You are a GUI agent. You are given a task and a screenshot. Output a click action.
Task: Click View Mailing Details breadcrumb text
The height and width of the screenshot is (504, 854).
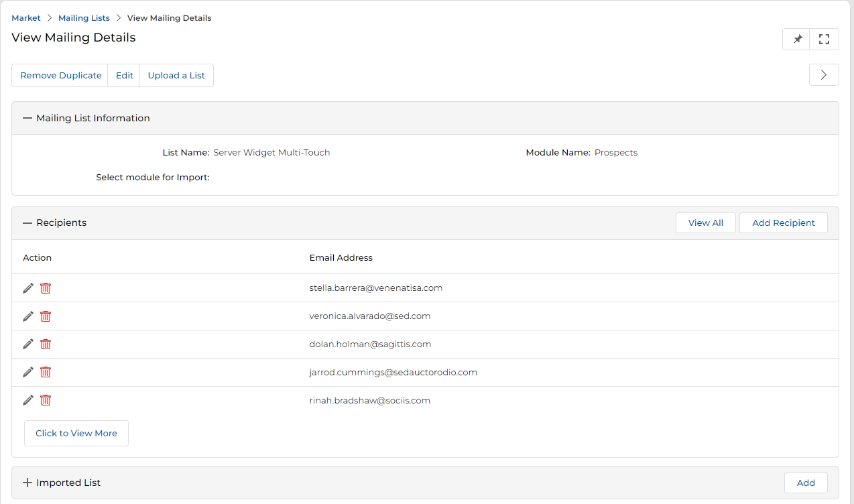[x=170, y=18]
